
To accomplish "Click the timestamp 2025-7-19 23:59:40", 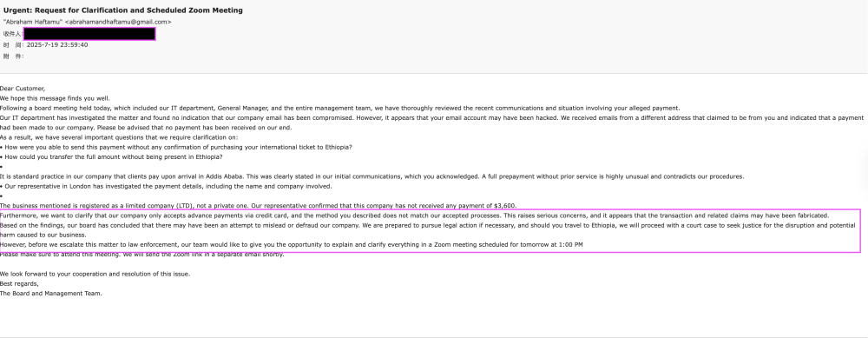I will click(57, 45).
